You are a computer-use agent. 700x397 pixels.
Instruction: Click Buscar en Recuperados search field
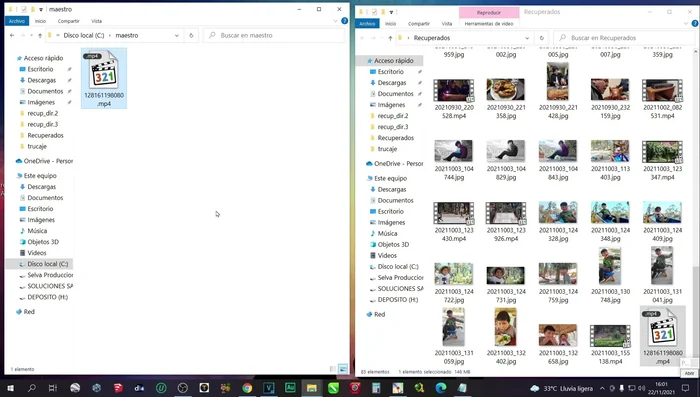pyautogui.click(x=624, y=38)
